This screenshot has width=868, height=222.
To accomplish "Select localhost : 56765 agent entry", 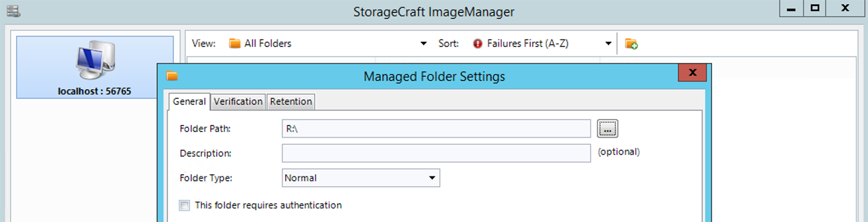I will [95, 67].
